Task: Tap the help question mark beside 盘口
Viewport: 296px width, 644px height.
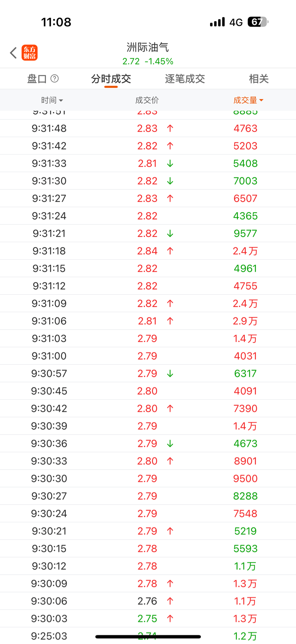Action: [55, 79]
